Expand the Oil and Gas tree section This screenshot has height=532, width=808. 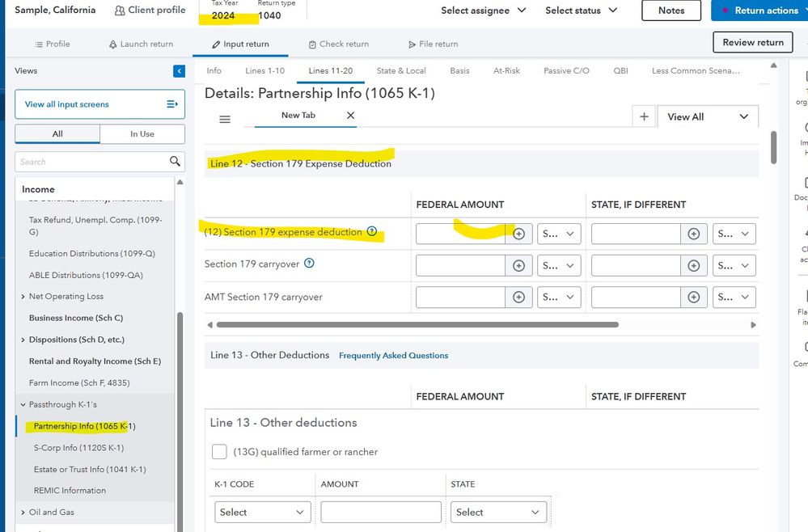pos(23,512)
